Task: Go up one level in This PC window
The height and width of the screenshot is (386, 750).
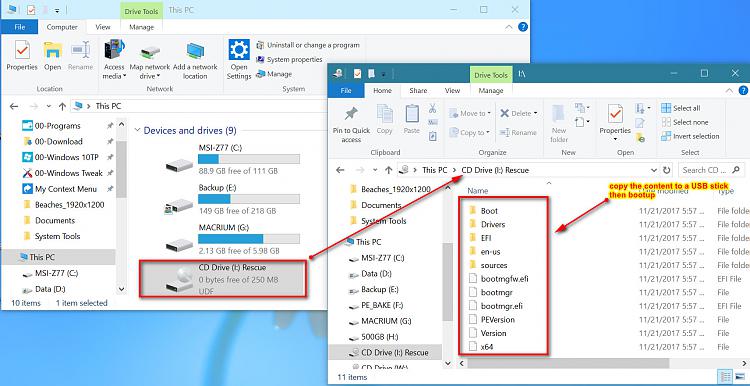Action: tap(62, 106)
